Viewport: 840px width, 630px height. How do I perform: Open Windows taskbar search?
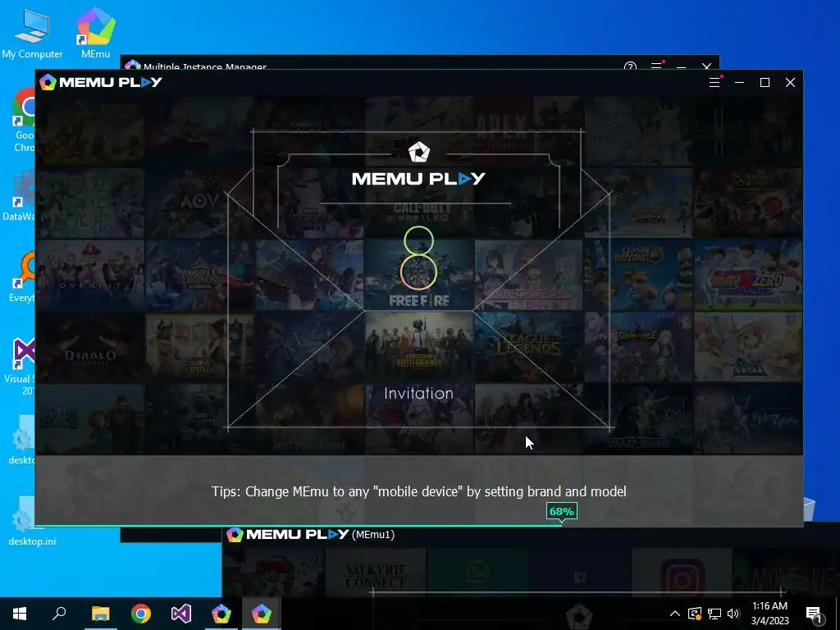pyautogui.click(x=59, y=614)
